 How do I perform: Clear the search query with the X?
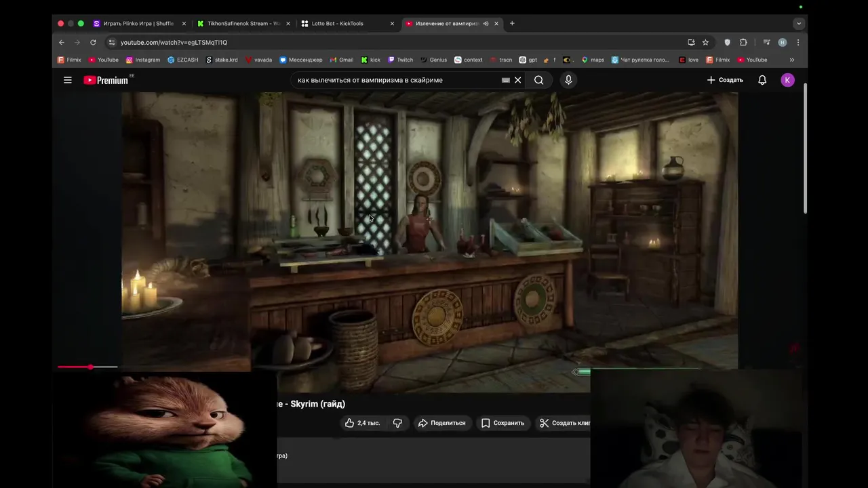pos(517,80)
